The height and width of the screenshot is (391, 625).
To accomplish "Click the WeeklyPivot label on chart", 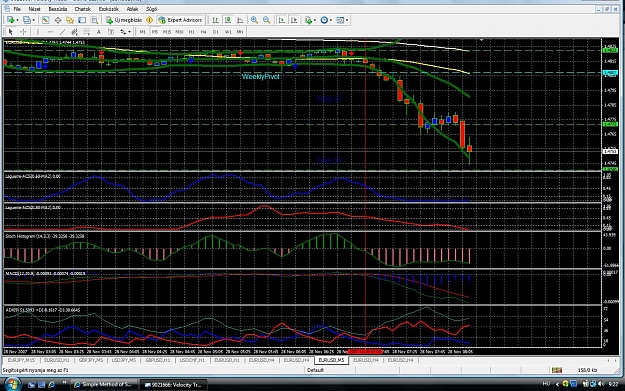I will [261, 77].
